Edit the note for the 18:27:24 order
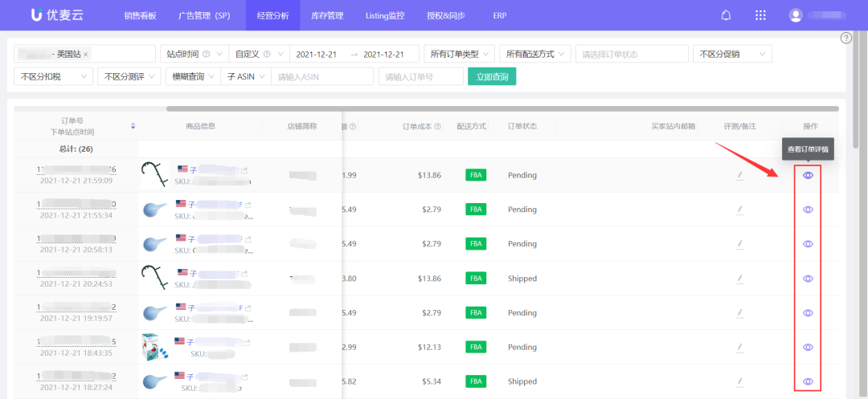Viewport: 868px width, 399px height. (x=739, y=382)
